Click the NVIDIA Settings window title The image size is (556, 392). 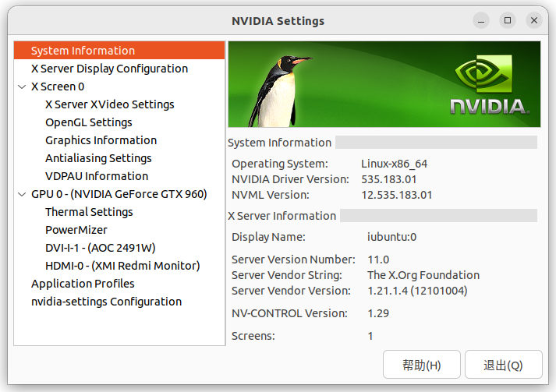coord(278,21)
